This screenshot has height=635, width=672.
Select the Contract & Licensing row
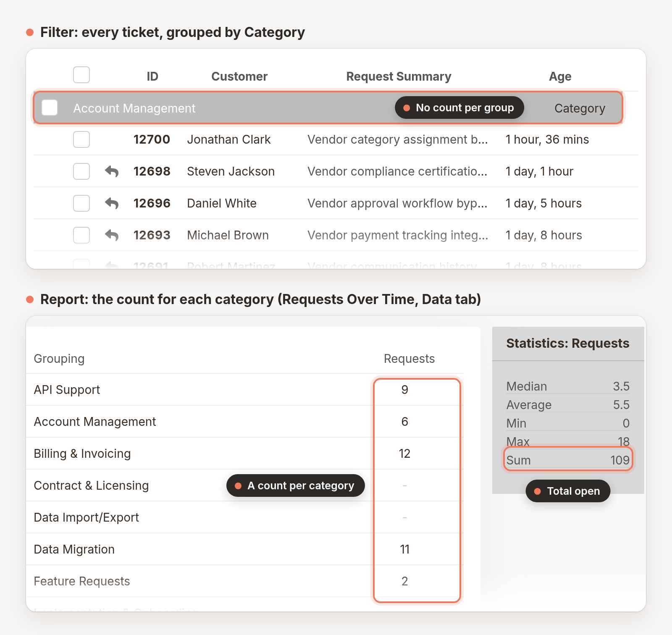tap(245, 485)
